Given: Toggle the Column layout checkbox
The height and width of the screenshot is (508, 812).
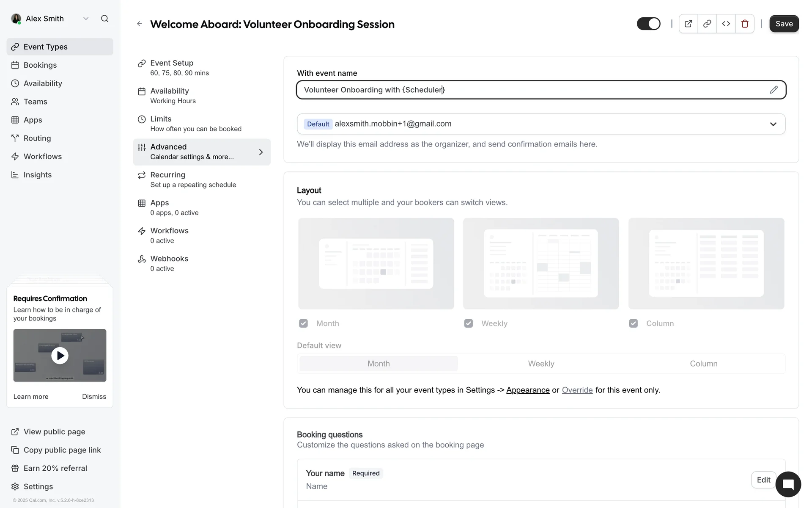Looking at the screenshot, I should click(x=633, y=323).
